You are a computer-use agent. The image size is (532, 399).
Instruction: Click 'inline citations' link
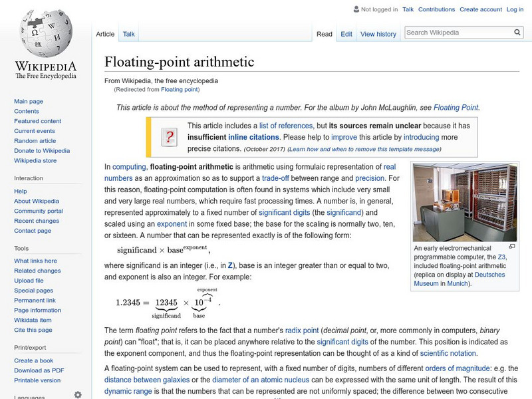click(253, 137)
